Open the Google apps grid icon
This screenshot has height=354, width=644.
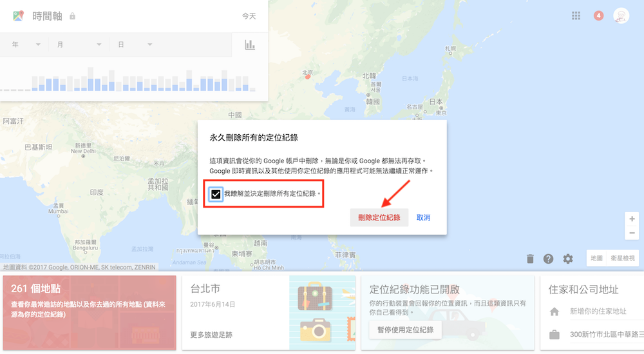(576, 15)
